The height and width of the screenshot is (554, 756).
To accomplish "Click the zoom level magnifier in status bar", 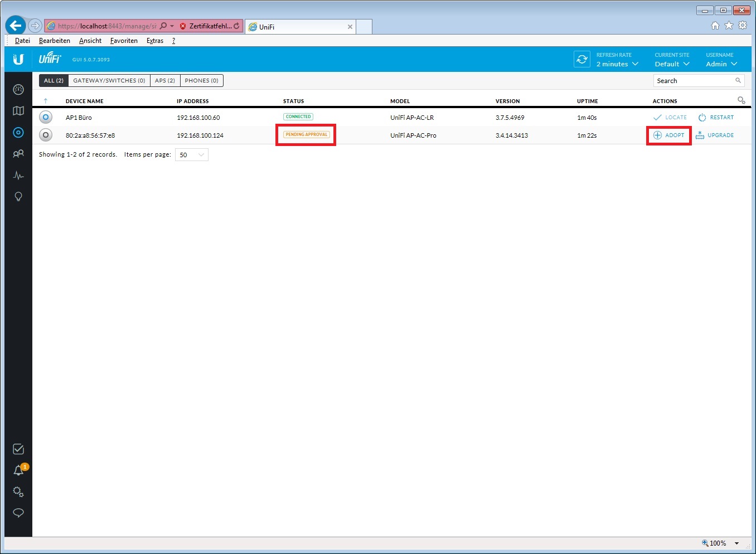I will pos(705,543).
